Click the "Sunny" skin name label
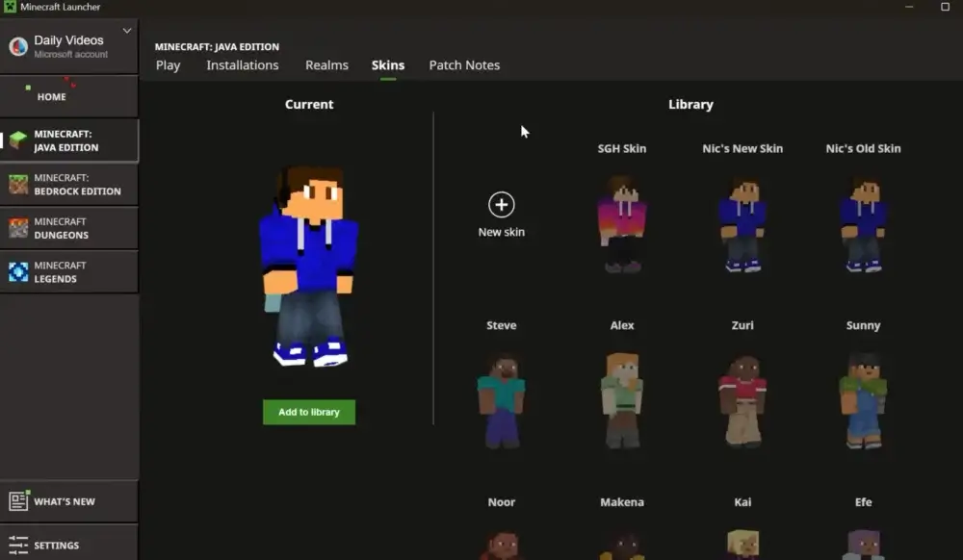963x560 pixels. tap(864, 325)
